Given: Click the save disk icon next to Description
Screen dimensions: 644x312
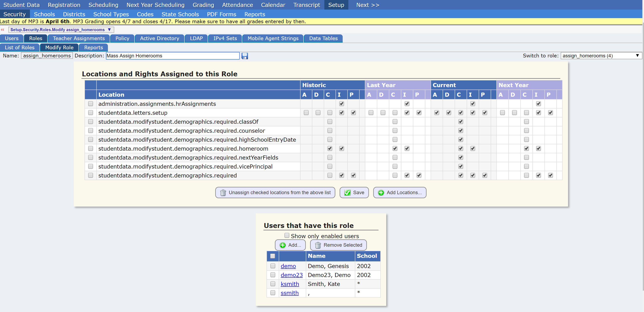Looking at the screenshot, I should (245, 56).
